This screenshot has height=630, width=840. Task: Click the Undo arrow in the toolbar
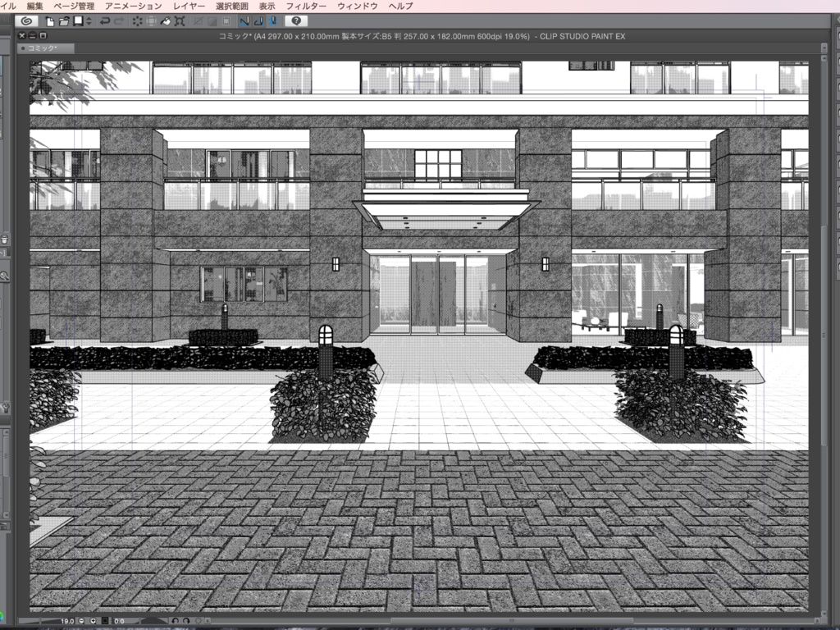(x=106, y=22)
